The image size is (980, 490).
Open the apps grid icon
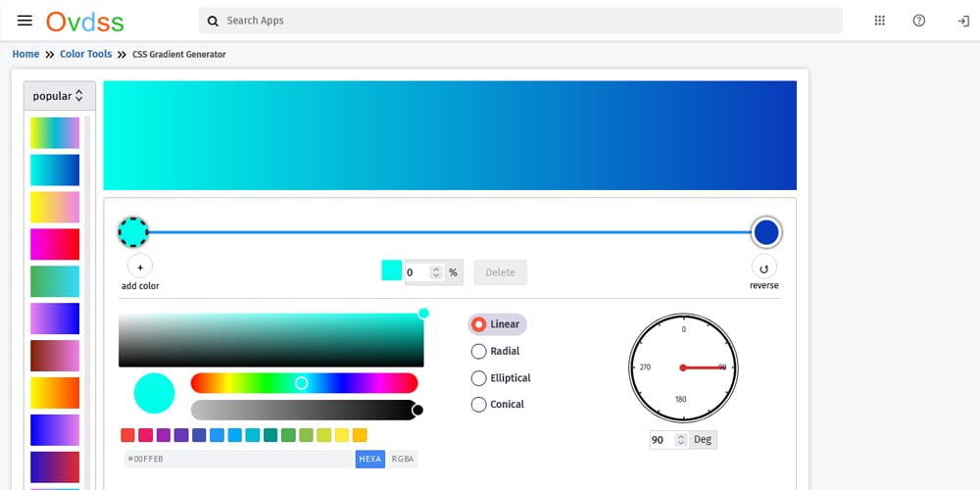point(879,21)
